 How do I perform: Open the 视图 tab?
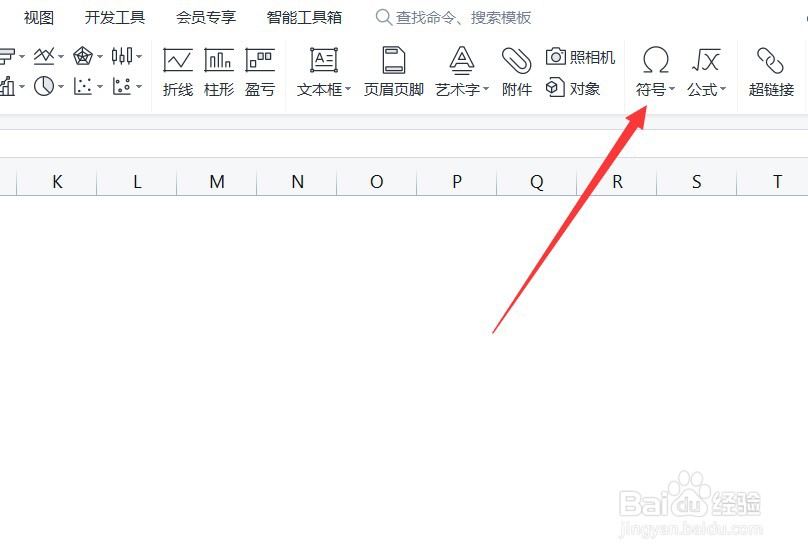(x=39, y=18)
